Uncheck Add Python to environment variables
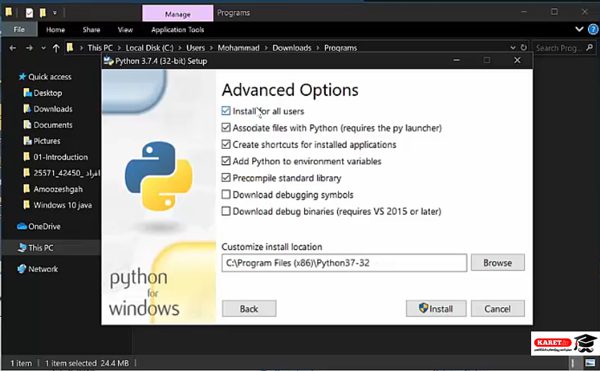 [x=226, y=161]
